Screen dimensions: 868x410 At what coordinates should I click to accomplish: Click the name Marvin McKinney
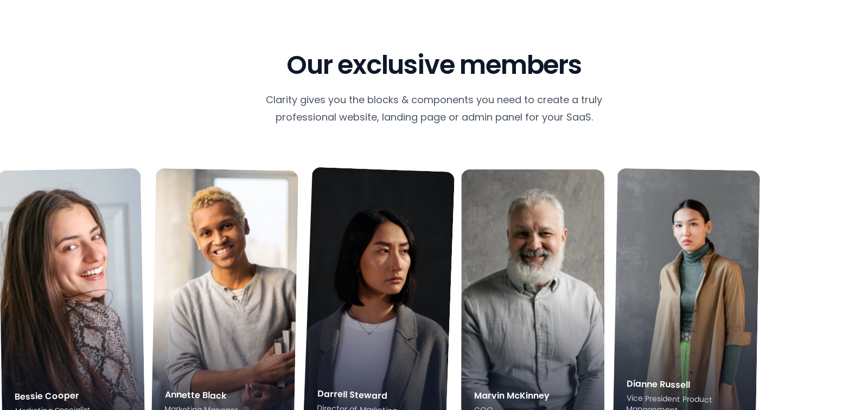[x=512, y=395]
